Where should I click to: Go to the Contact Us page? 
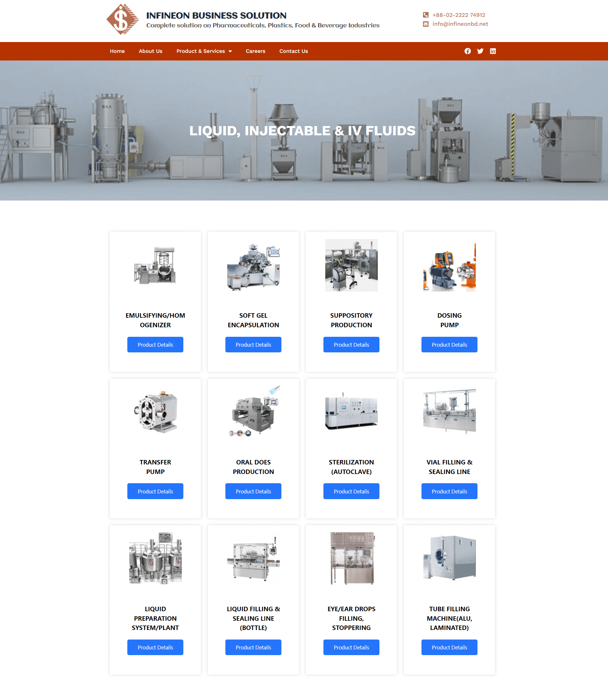pyautogui.click(x=293, y=51)
